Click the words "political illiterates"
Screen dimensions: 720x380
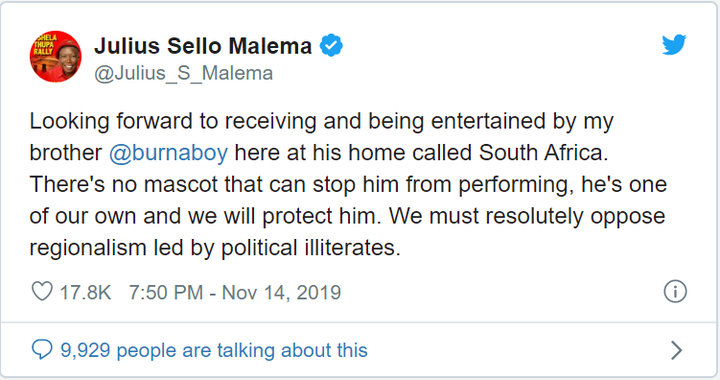[311, 248]
